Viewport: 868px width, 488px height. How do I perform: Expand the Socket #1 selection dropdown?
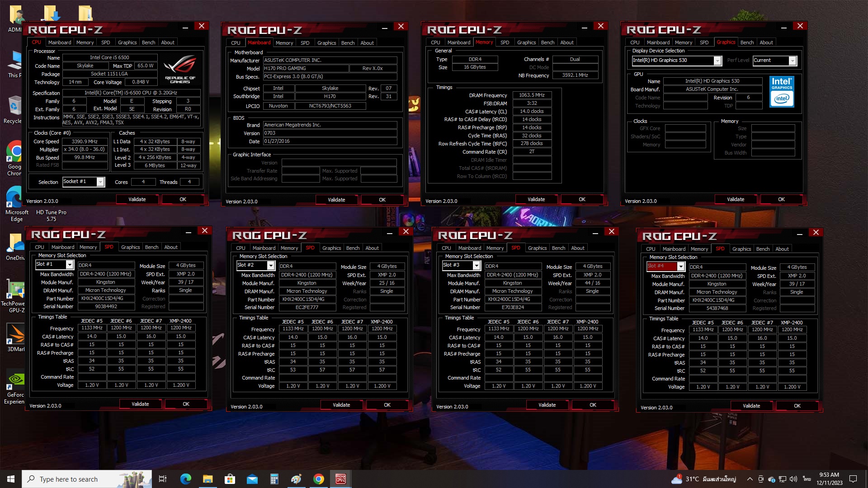(x=100, y=182)
